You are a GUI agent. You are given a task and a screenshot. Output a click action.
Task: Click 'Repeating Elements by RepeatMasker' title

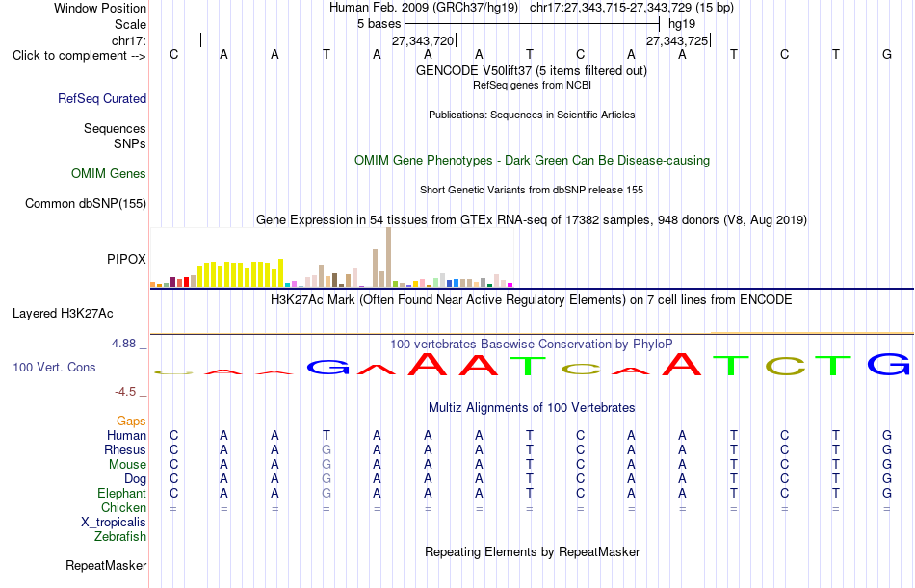click(x=533, y=551)
